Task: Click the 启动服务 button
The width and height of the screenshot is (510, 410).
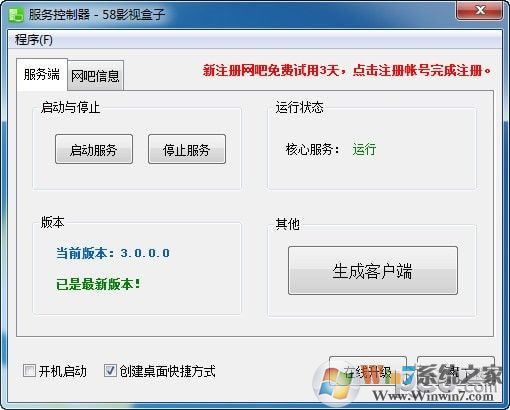Action: click(94, 149)
